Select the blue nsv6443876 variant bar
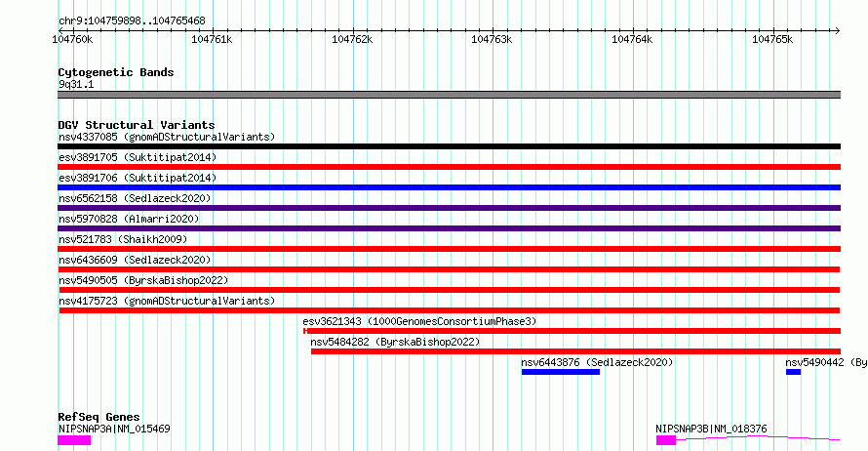Screen dimensions: 868x451 pos(561,372)
